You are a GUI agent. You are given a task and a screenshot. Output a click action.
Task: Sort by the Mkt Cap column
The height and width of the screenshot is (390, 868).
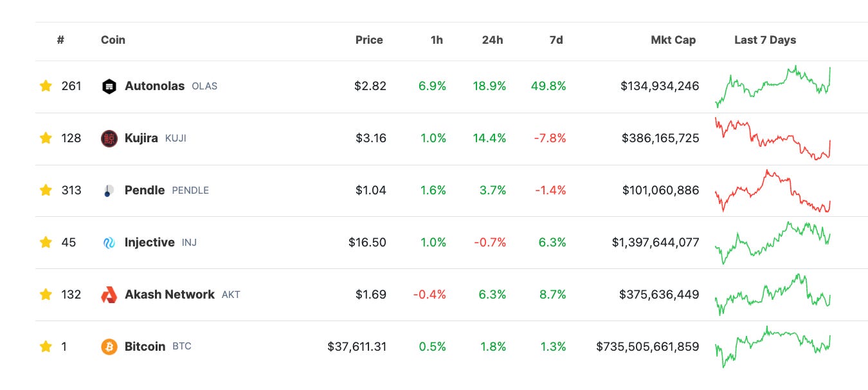click(673, 40)
